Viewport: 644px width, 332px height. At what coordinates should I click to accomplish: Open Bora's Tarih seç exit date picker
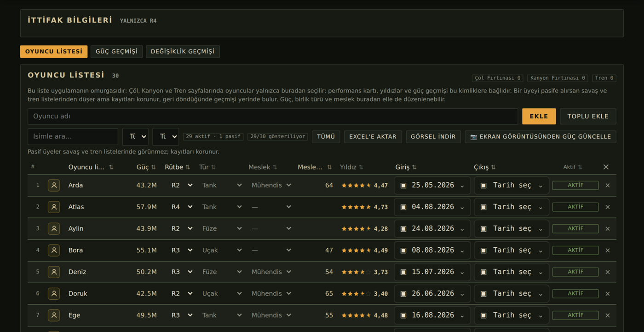512,250
